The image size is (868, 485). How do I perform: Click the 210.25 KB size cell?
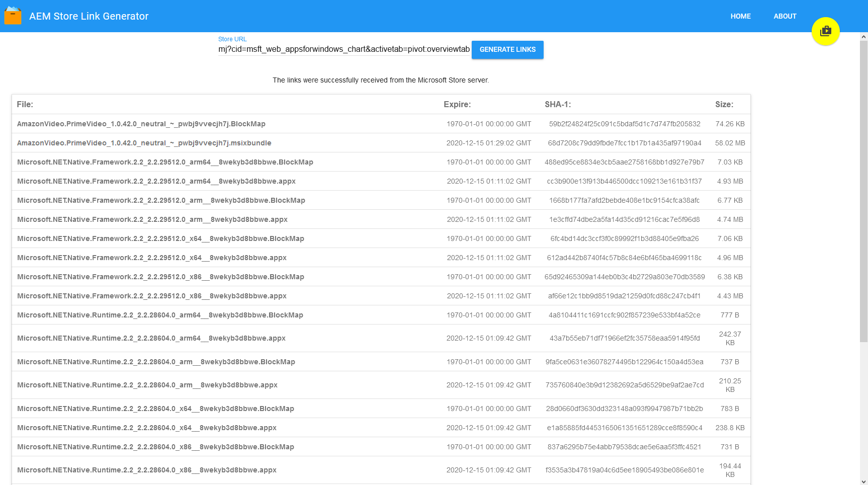point(730,385)
